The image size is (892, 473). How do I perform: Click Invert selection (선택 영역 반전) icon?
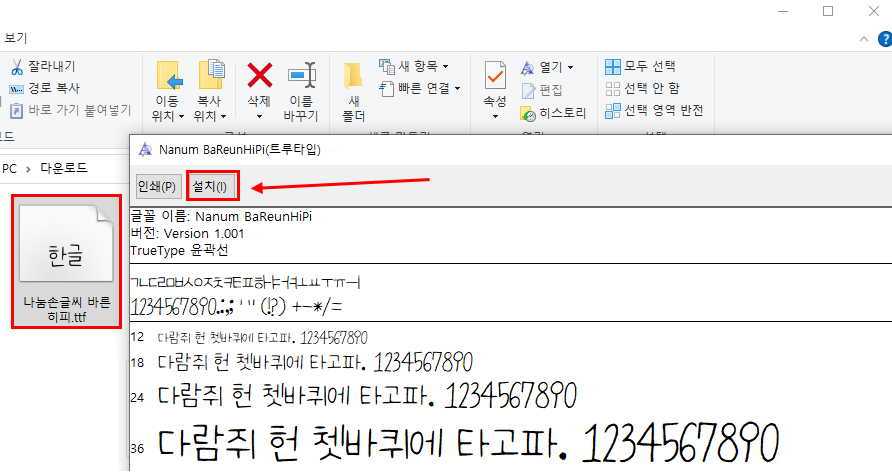pos(613,110)
